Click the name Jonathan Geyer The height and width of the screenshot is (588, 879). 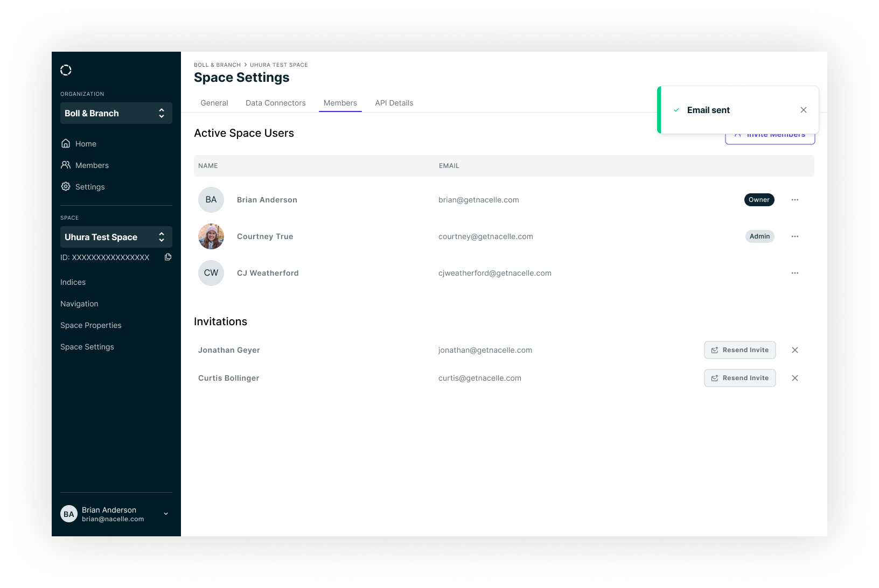[229, 350]
